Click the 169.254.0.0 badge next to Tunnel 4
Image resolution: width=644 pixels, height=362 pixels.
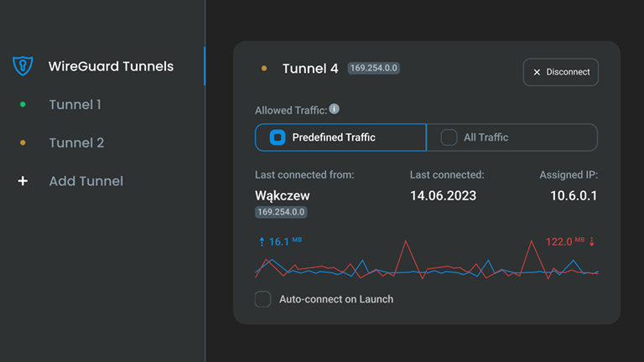tap(373, 69)
